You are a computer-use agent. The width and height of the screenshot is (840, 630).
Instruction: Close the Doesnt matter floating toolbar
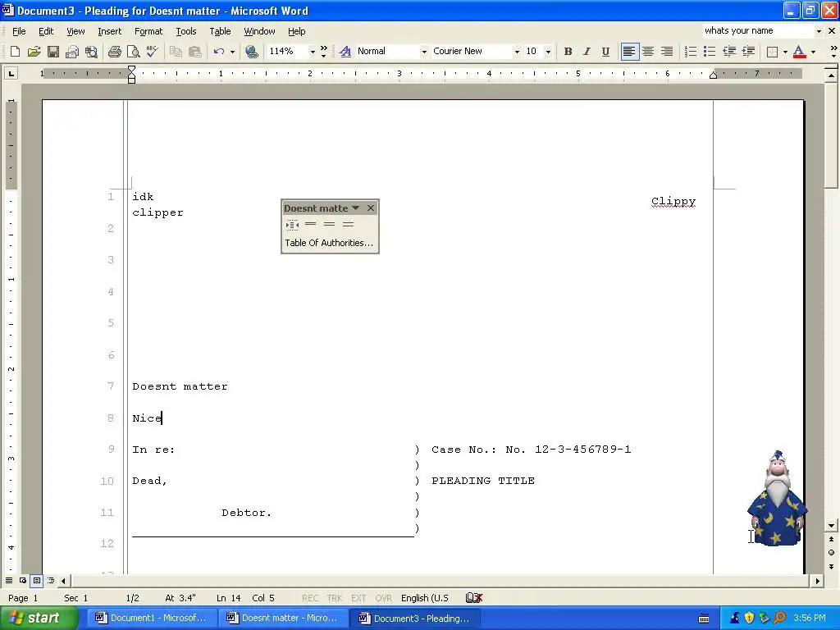point(370,208)
